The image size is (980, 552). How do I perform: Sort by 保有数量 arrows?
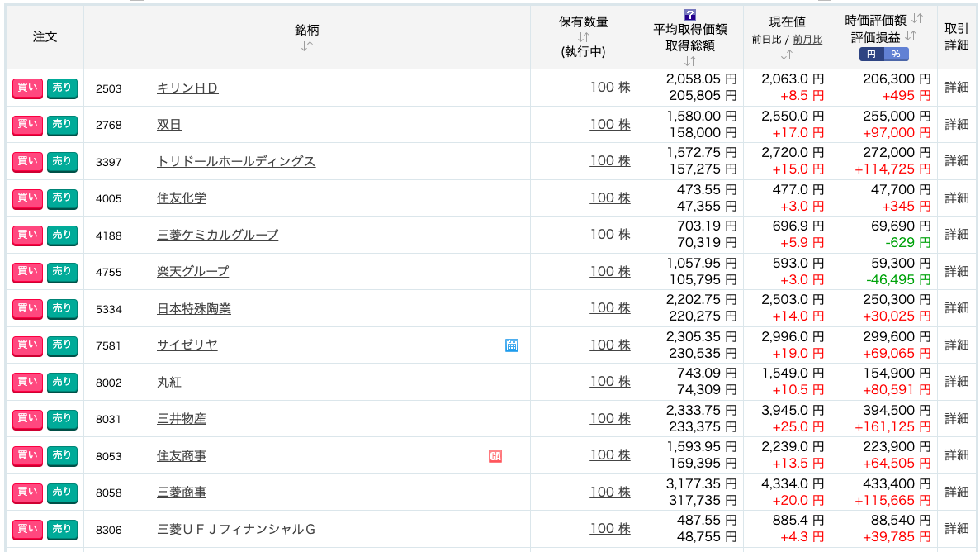583,37
